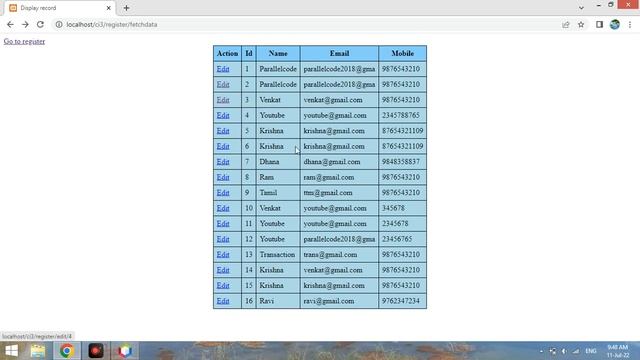Open a new tab
Image resolution: width=640 pixels, height=360 pixels.
click(x=127, y=8)
